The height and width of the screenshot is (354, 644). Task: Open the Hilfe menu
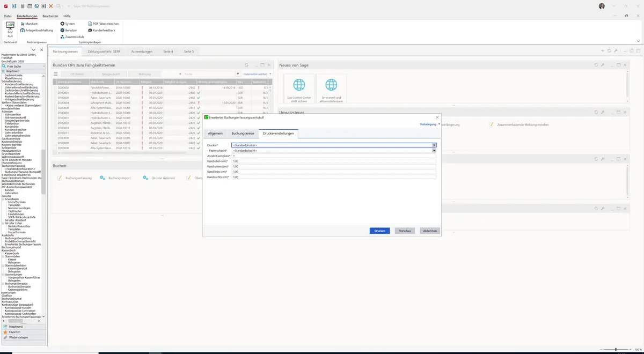tap(67, 16)
